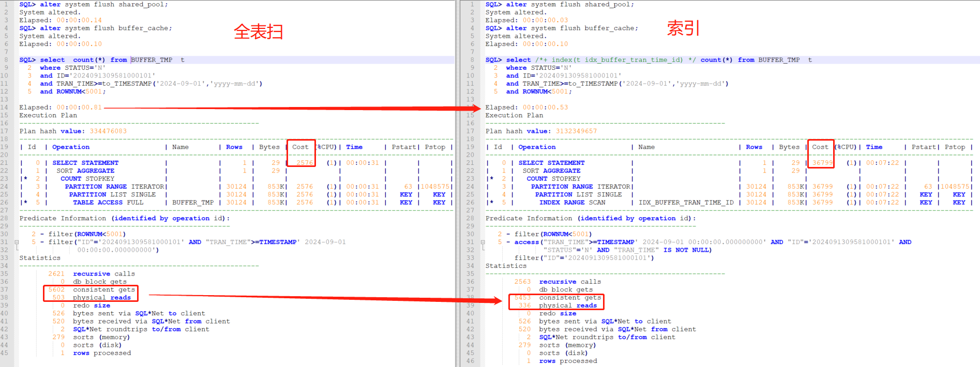Click elapsed value '00:00:00.81' in left pane

[x=79, y=108]
